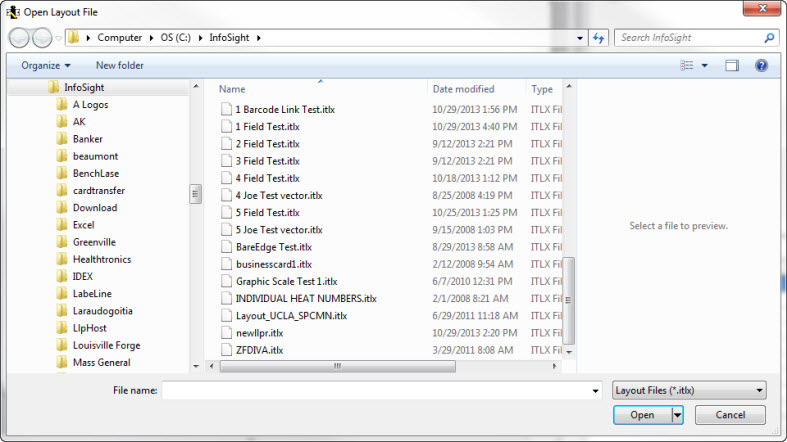Viewport: 787px width, 442px height.
Task: Toggle the preview pane icon
Action: point(732,65)
